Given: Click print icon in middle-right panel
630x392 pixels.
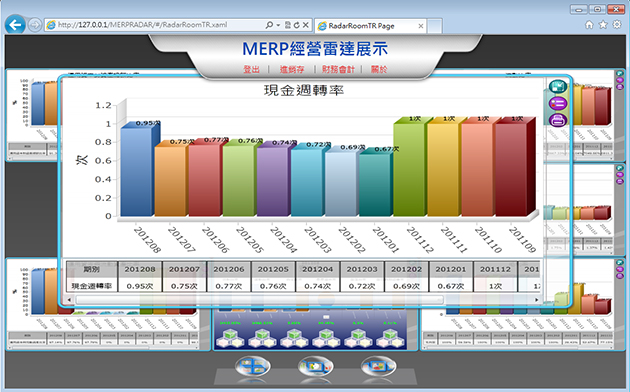Looking at the screenshot, I should pos(620,181).
